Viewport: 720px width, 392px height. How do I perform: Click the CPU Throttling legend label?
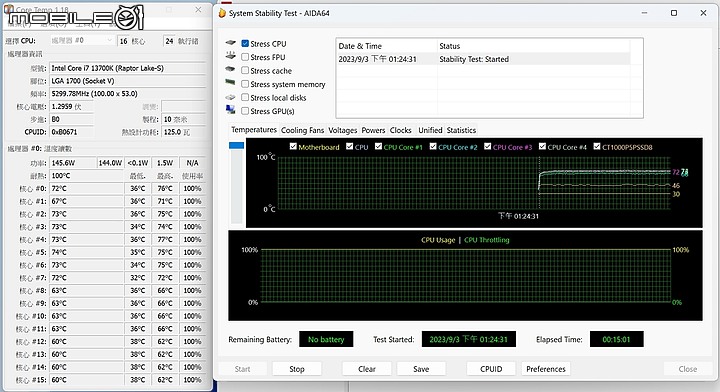tap(487, 240)
